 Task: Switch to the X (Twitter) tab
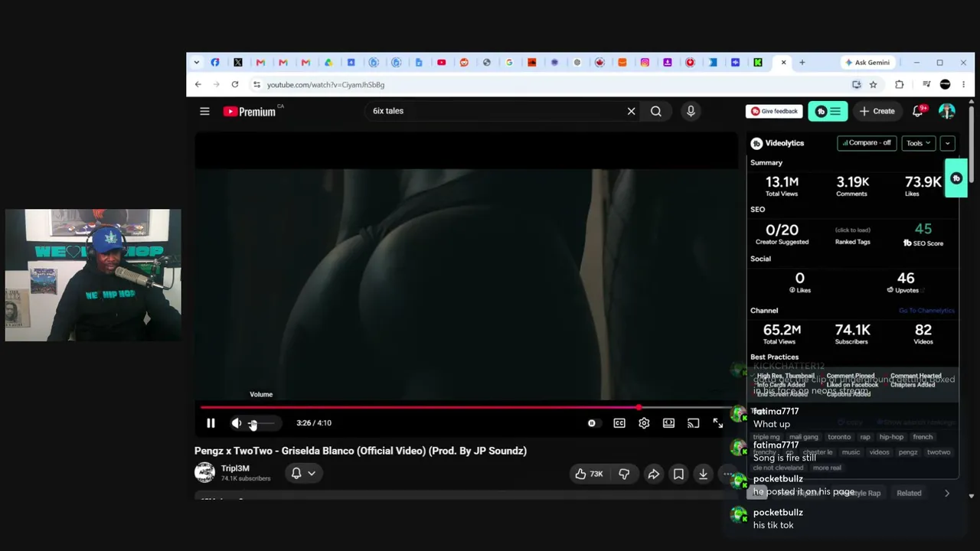click(238, 63)
